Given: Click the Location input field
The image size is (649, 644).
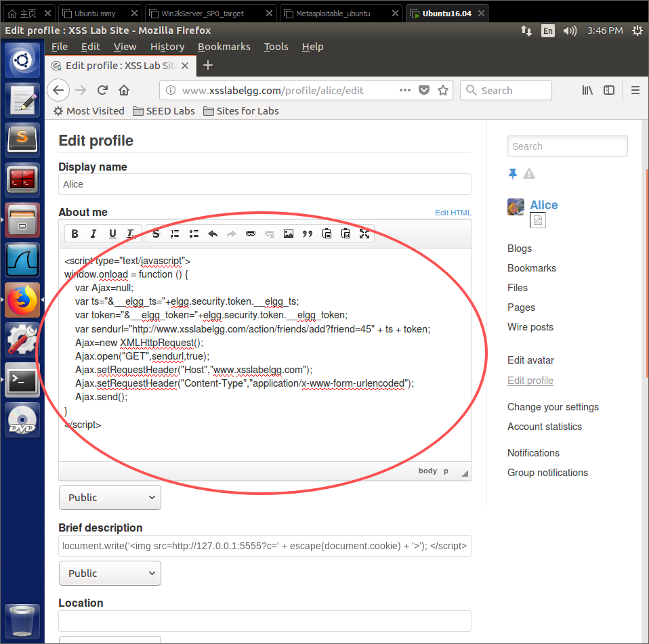Looking at the screenshot, I should click(265, 621).
